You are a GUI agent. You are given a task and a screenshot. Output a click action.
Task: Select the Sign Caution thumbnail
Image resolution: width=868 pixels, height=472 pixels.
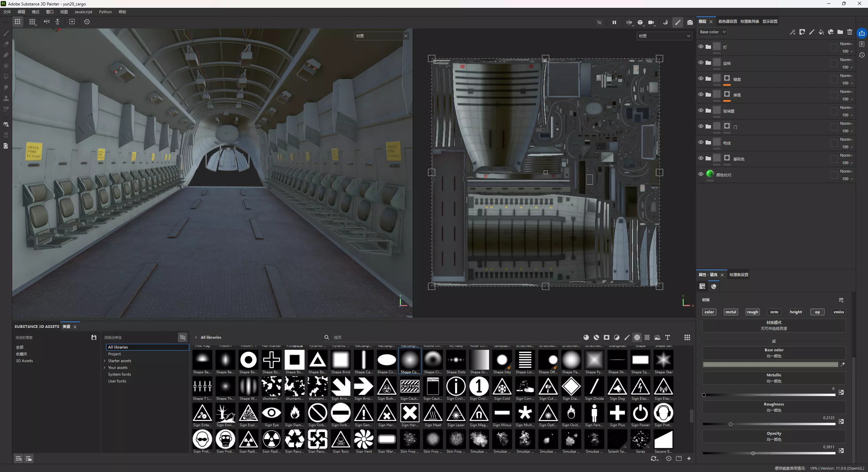tap(410, 387)
